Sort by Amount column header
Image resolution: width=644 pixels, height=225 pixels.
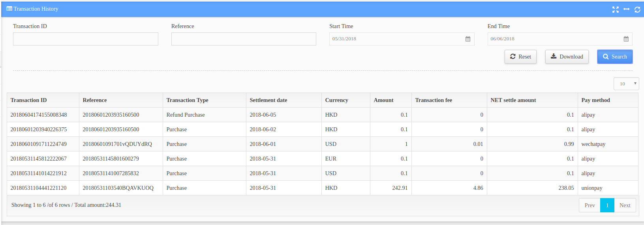tap(384, 100)
